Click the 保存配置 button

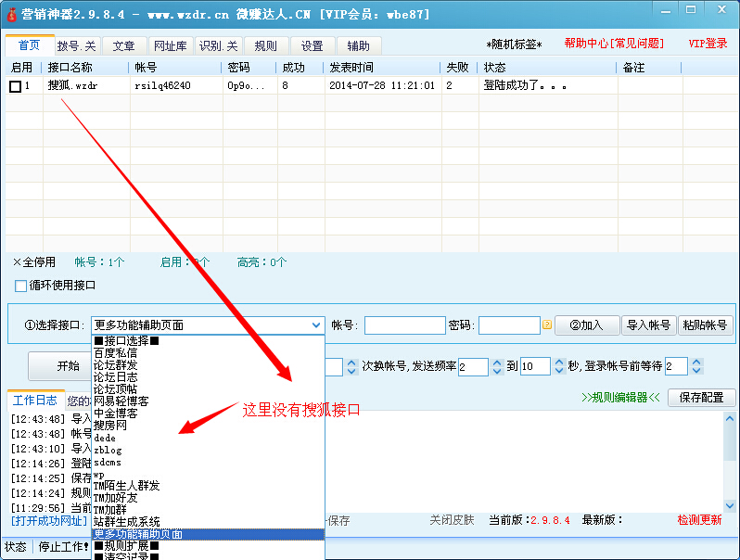(701, 398)
